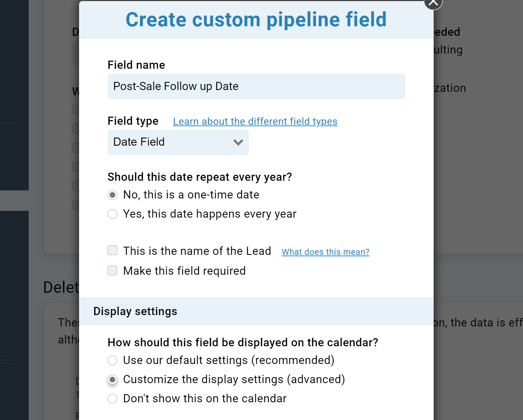Image resolution: width=523 pixels, height=420 pixels.
Task: Tick the 'Make this field required' checkbox
Action: 112,271
